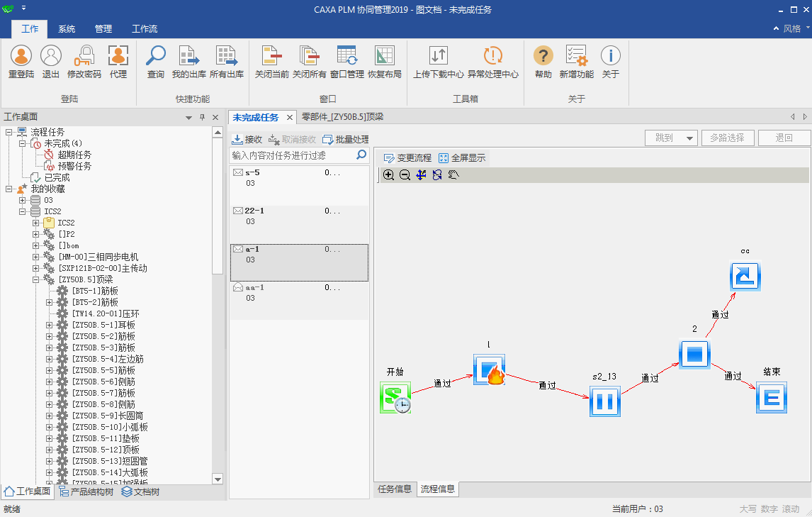Click the 退回 button
The height and width of the screenshot is (517, 812).
pos(784,138)
